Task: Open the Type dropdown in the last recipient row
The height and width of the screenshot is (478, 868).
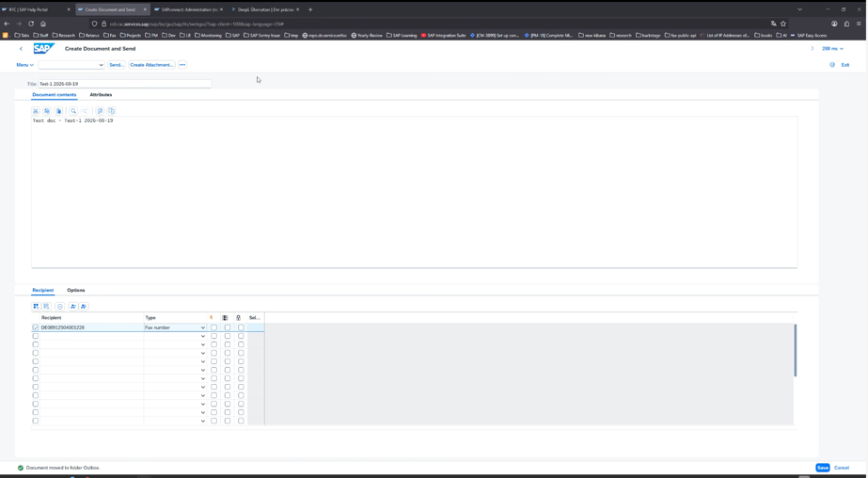Action: pyautogui.click(x=202, y=421)
